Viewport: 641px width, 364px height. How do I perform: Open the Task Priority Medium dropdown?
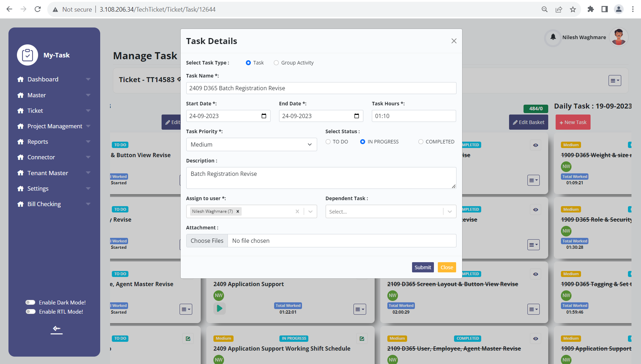click(251, 144)
